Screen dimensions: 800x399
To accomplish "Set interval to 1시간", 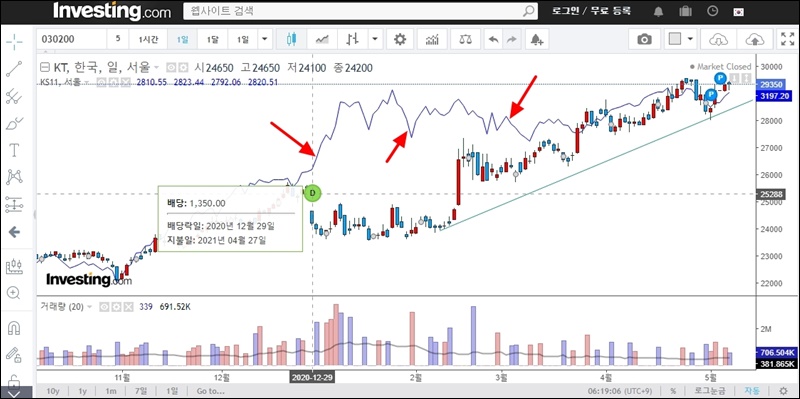I will 148,39.
